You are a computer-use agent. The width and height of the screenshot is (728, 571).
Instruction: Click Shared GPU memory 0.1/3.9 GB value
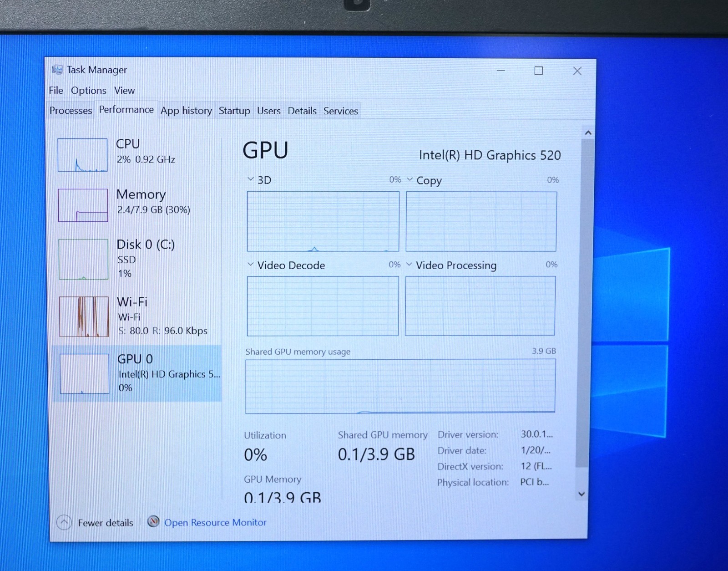click(x=376, y=454)
